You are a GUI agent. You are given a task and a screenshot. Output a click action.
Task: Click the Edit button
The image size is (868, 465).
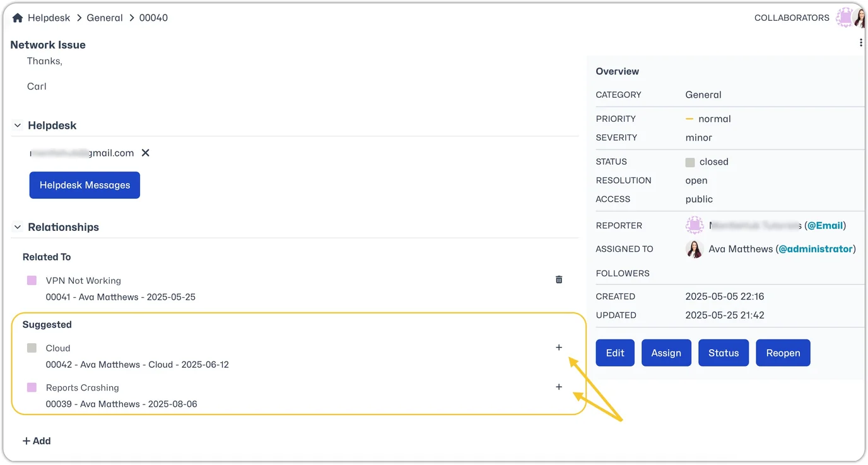click(x=615, y=353)
